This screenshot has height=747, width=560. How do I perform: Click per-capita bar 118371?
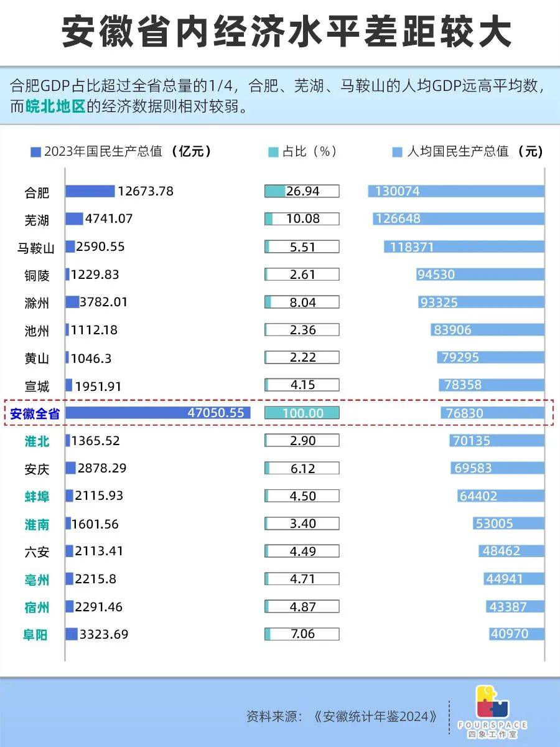point(464,247)
